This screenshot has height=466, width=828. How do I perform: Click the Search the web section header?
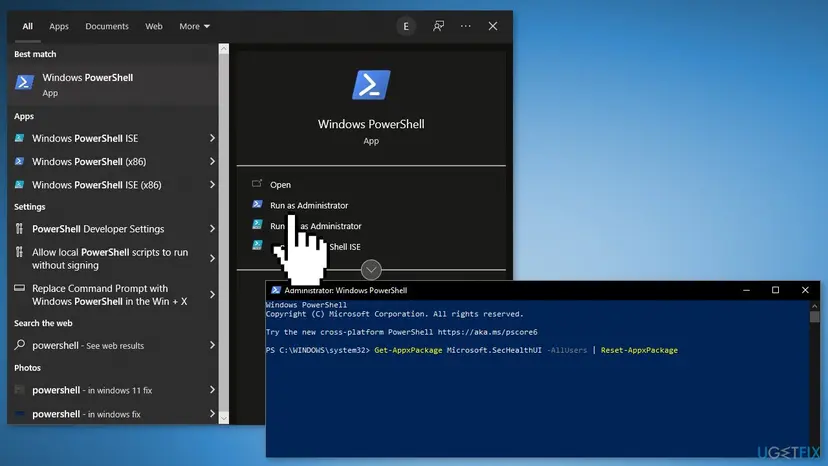(x=43, y=323)
